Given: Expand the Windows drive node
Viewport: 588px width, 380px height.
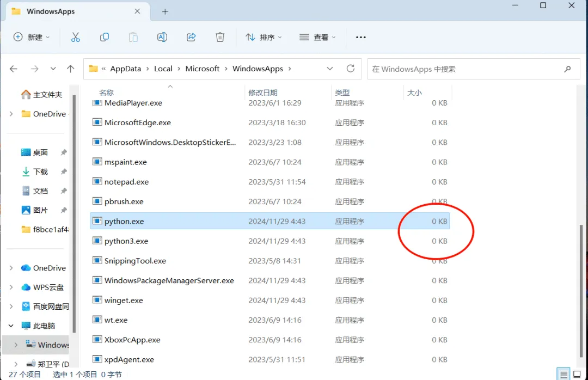Looking at the screenshot, I should (16, 345).
